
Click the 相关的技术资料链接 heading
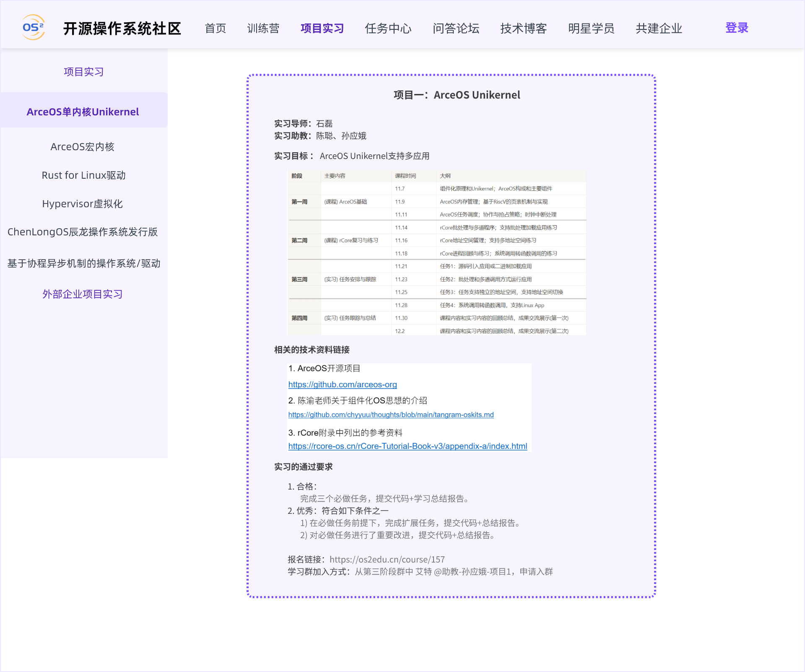click(312, 349)
